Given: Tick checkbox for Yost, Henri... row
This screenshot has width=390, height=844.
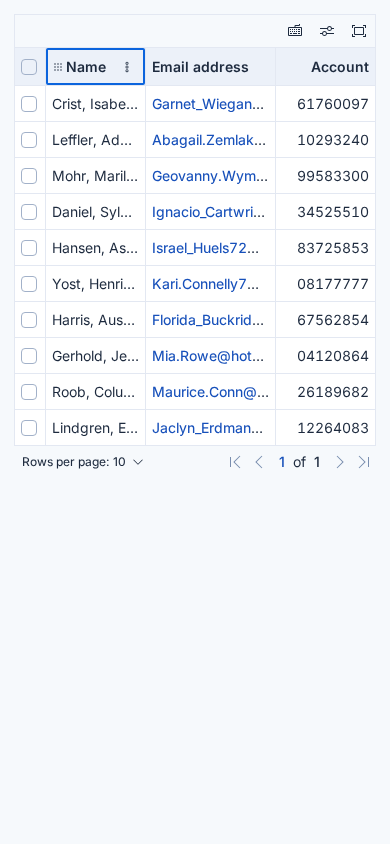Looking at the screenshot, I should pos(29,284).
